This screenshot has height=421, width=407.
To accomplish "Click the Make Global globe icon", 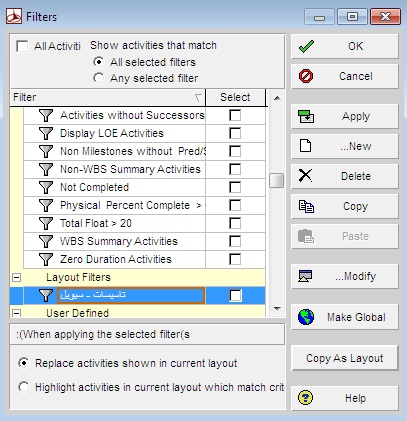I will (306, 317).
